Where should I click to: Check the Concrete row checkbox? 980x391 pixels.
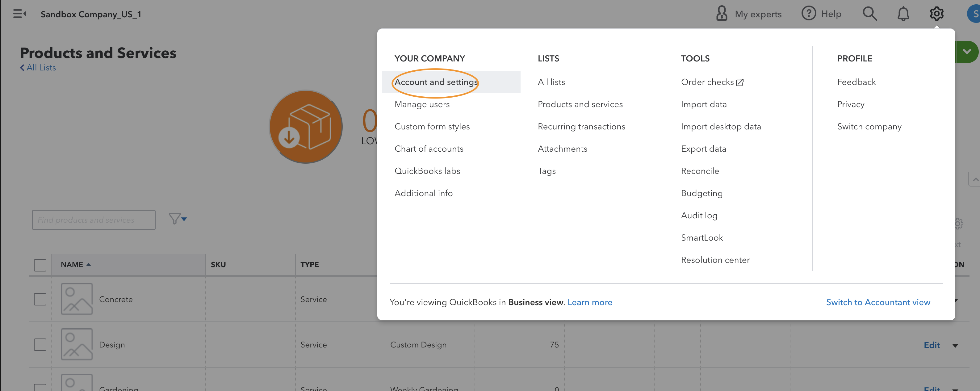click(40, 299)
